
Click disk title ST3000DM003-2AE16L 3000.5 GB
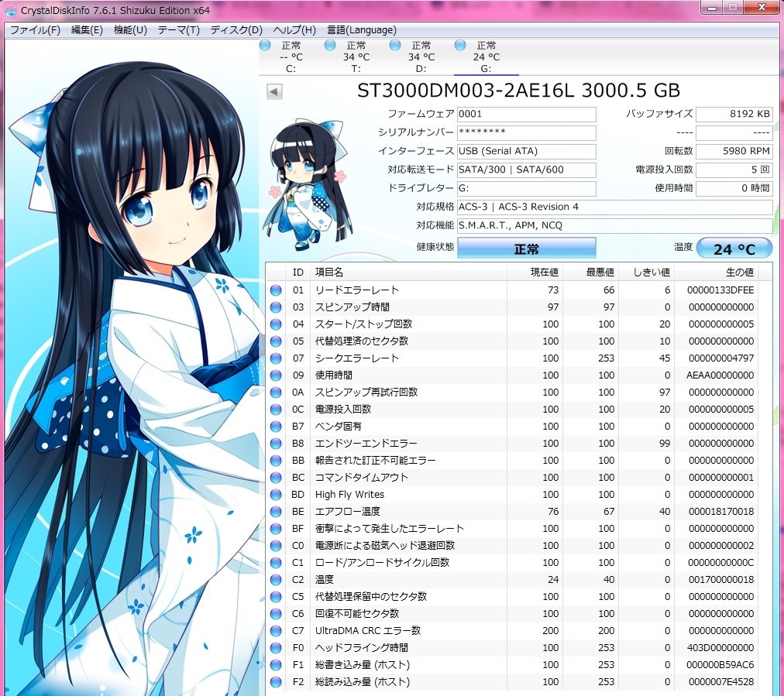[x=518, y=91]
